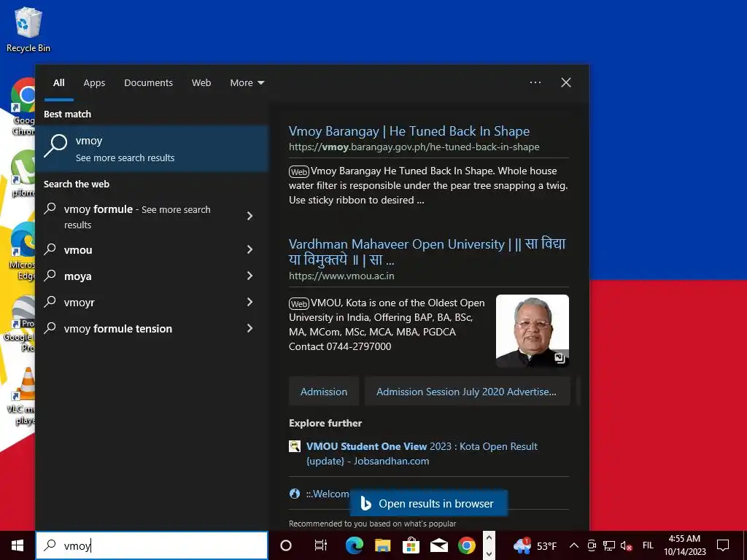Open Microsoft Store from taskbar
The image size is (747, 560).
(x=411, y=545)
